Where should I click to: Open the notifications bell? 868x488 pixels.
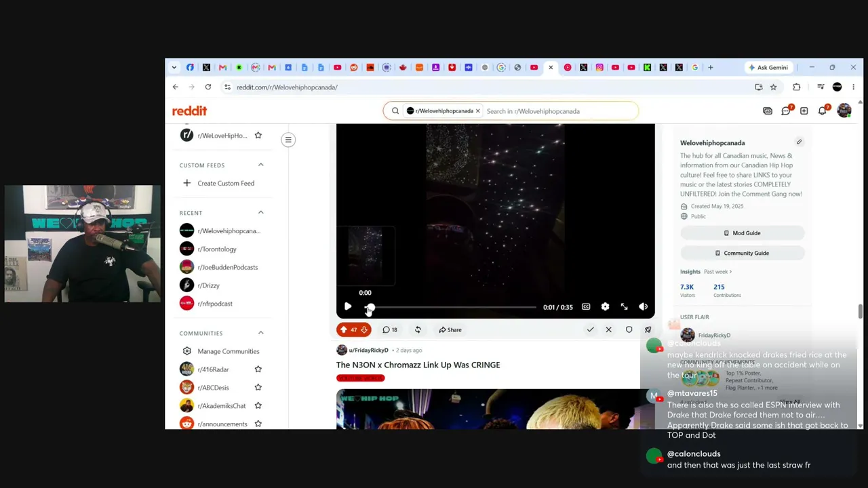click(823, 110)
